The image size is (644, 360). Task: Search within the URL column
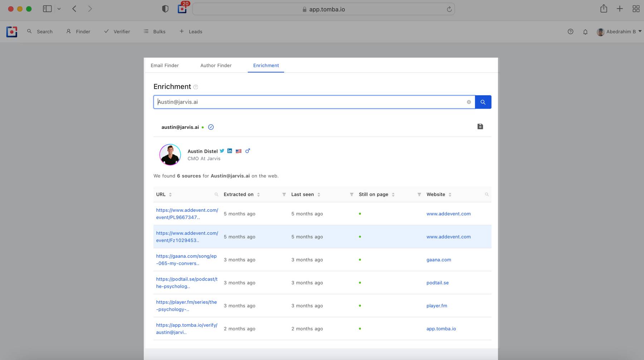[x=216, y=194]
